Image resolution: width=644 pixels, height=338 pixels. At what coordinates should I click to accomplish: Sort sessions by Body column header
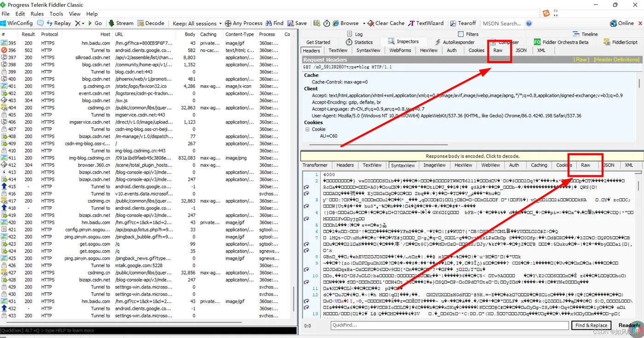[x=190, y=34]
